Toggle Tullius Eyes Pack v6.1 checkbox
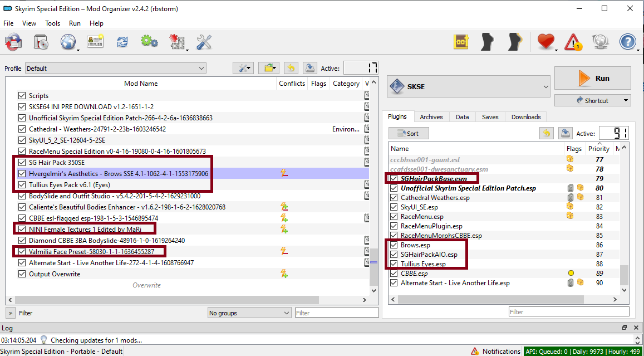This screenshot has width=644, height=356. point(22,184)
